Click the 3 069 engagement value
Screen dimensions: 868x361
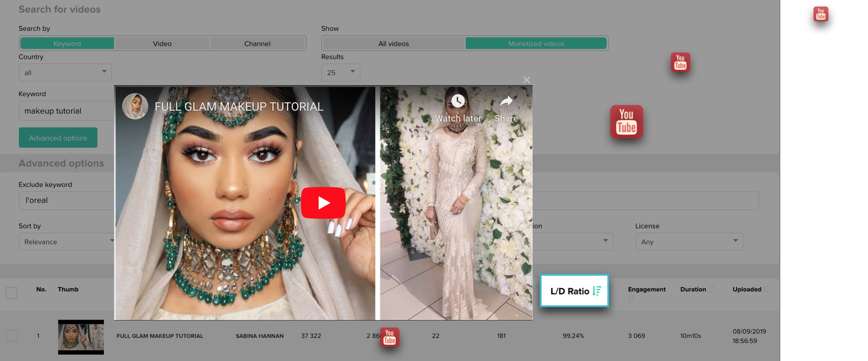pos(636,336)
